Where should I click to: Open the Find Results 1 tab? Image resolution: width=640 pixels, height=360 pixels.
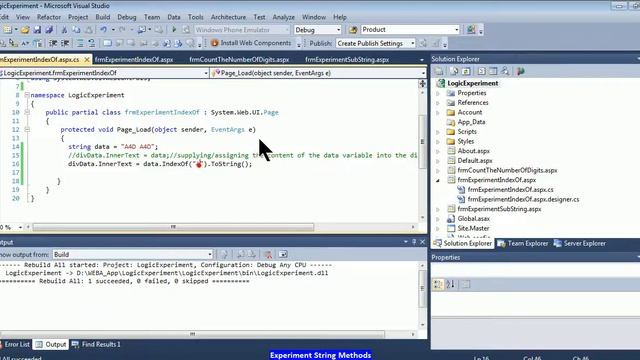97,344
